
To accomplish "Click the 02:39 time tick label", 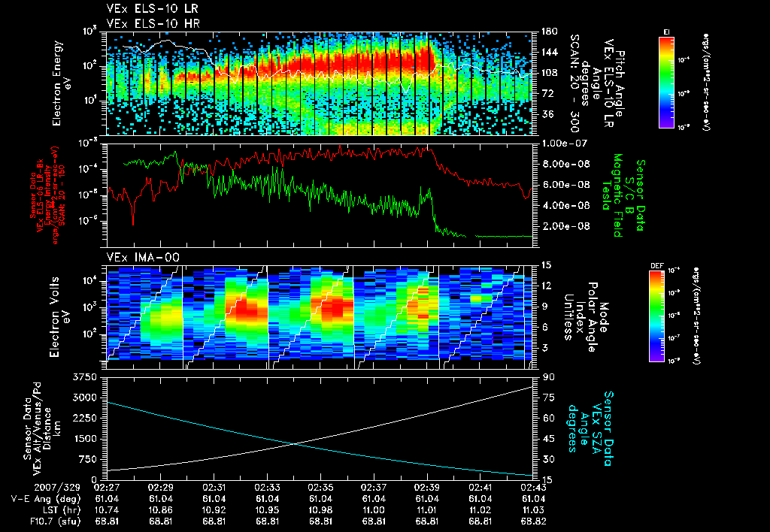I will 427,488.
